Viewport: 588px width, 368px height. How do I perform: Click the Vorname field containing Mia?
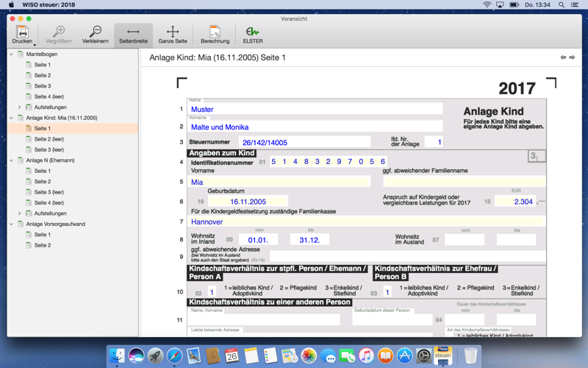279,182
